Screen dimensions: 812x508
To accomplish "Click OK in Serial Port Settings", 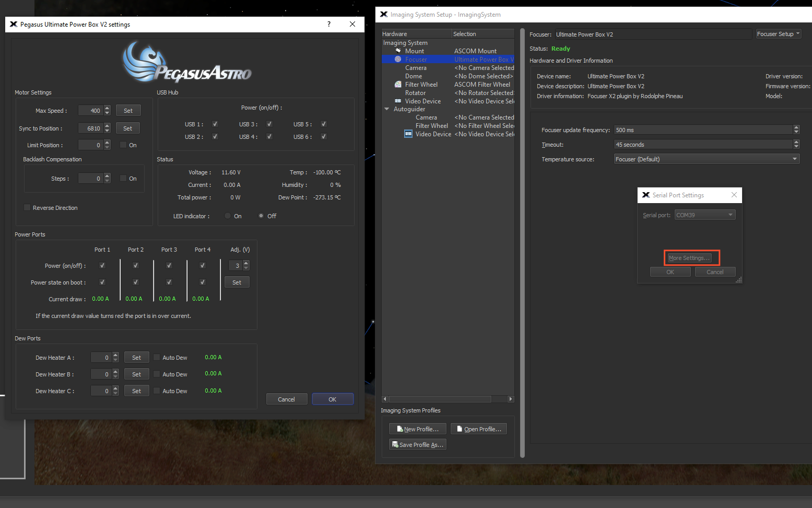I will 670,271.
